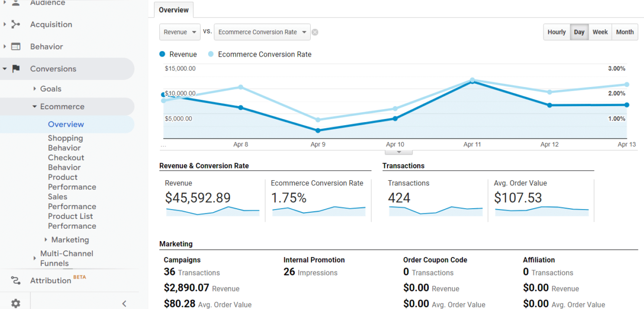Collapse the sidebar with the chevron arrow
Viewport: 644px width, 309px height.
tap(124, 303)
